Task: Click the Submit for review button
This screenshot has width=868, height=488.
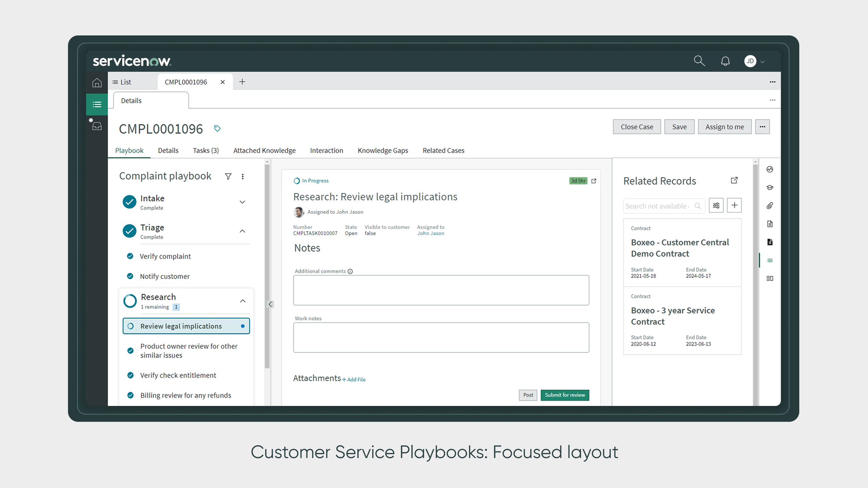Action: pos(565,395)
